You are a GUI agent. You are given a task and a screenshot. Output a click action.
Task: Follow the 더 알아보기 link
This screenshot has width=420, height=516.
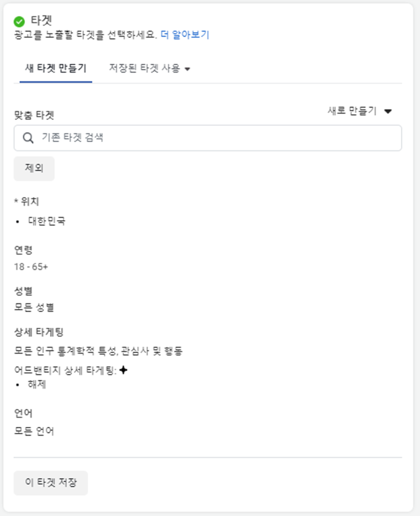pos(185,34)
